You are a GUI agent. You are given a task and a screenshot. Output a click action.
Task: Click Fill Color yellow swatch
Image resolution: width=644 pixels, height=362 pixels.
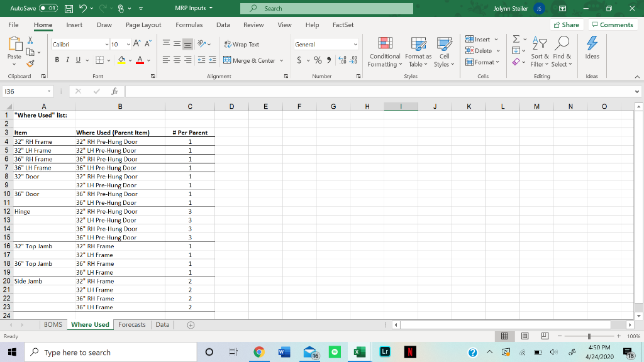[121, 60]
